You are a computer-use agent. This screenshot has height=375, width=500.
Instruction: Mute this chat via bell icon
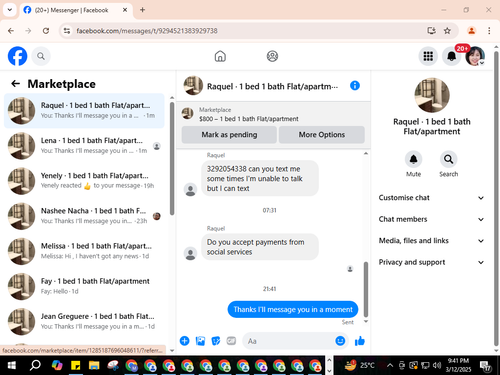pyautogui.click(x=413, y=159)
